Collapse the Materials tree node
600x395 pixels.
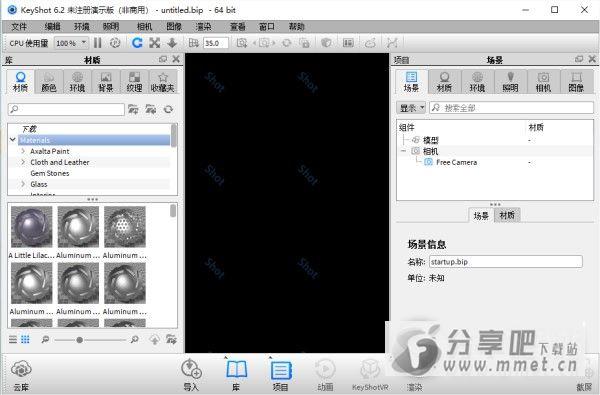coord(13,140)
